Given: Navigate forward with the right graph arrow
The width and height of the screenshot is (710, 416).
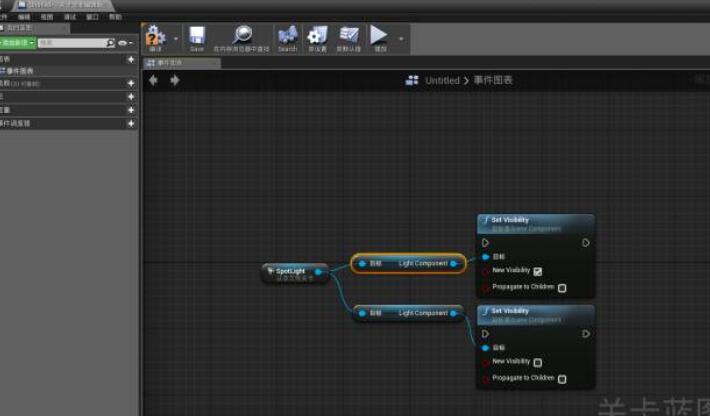Looking at the screenshot, I should coord(175,80).
